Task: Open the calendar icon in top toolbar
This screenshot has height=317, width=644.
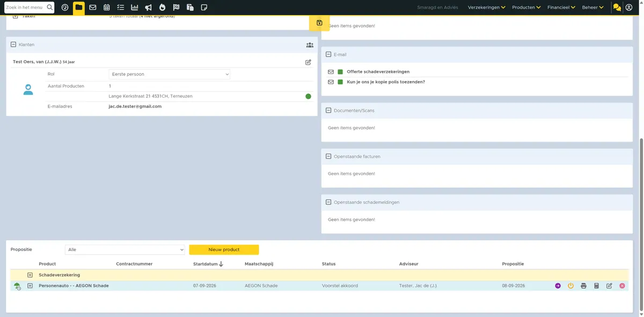Action: tap(107, 8)
